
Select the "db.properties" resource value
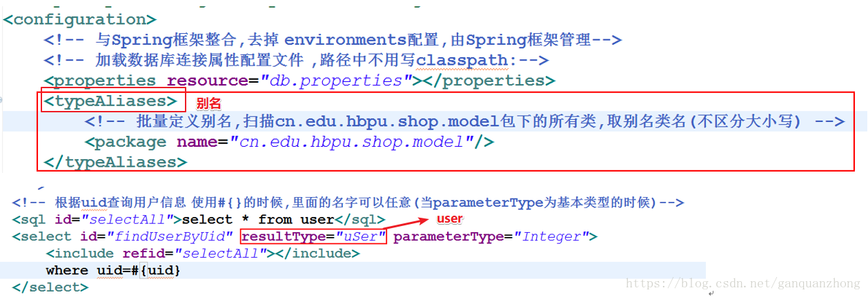[x=337, y=81]
